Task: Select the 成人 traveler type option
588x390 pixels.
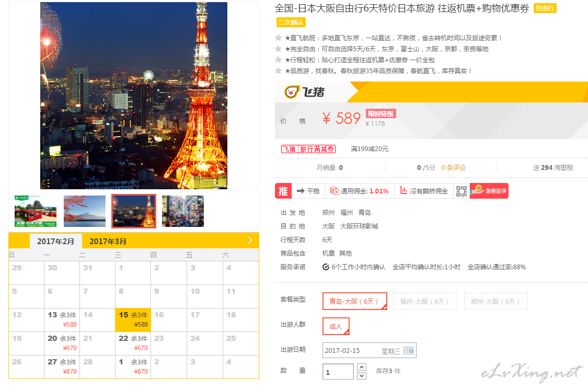Action: (x=336, y=326)
